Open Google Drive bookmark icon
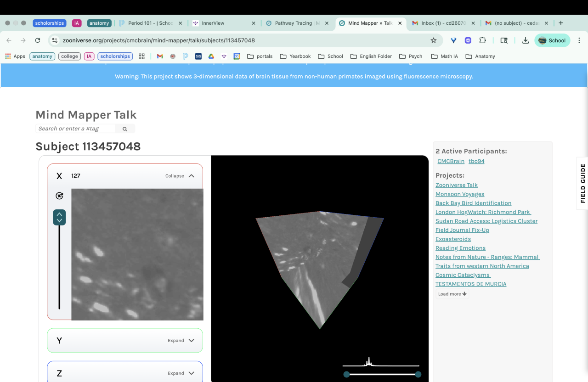This screenshot has height=382, width=588. pos(211,56)
